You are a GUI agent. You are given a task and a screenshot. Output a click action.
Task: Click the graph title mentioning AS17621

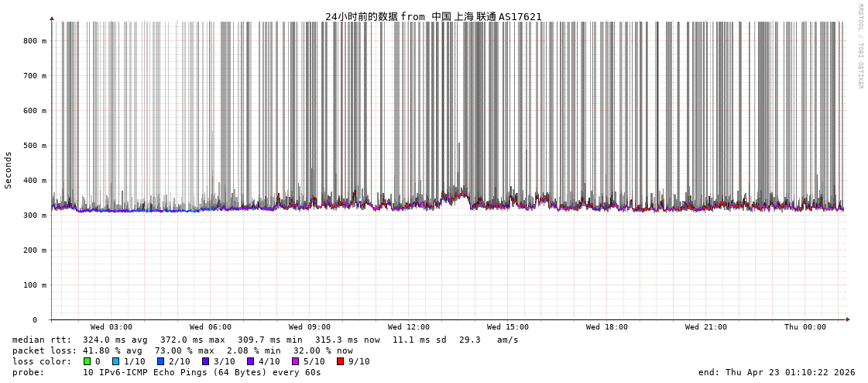(x=433, y=16)
